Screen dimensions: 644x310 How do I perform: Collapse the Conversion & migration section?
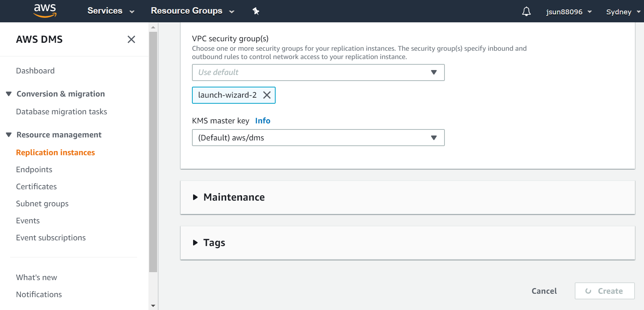point(9,94)
